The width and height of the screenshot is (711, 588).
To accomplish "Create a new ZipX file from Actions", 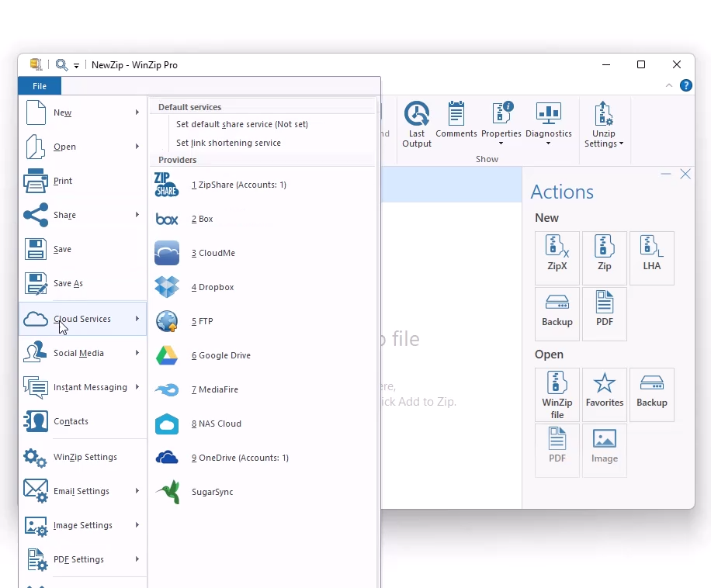I will (557, 258).
